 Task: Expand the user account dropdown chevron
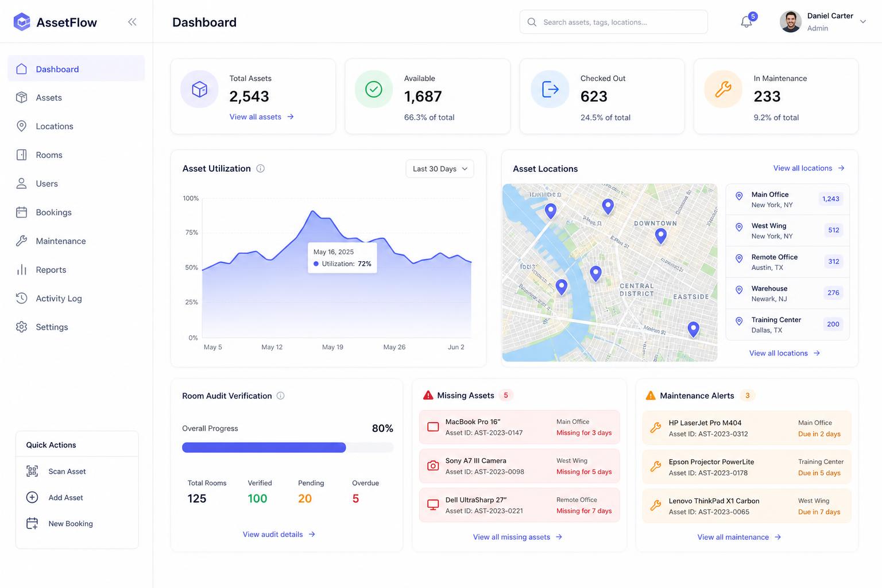click(x=862, y=22)
